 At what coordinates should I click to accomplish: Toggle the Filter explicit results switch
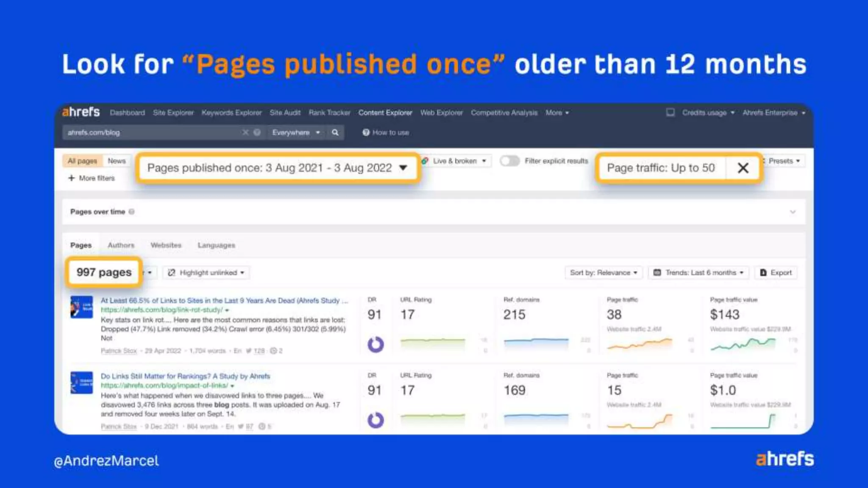pyautogui.click(x=509, y=161)
